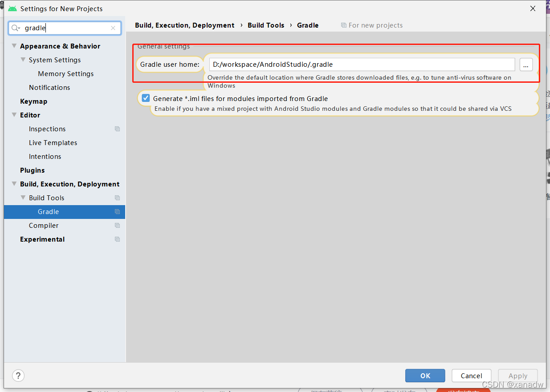550x392 pixels.
Task: Collapse Appearance & Behavior section
Action: pyautogui.click(x=14, y=46)
